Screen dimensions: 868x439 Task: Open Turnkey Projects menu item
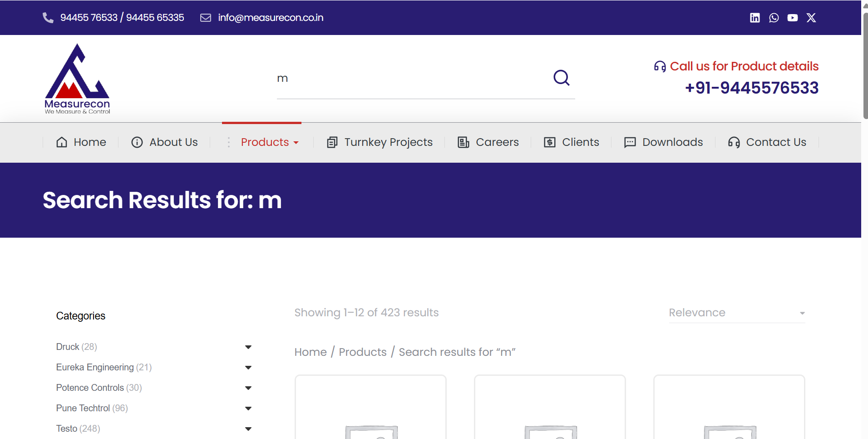coord(389,142)
